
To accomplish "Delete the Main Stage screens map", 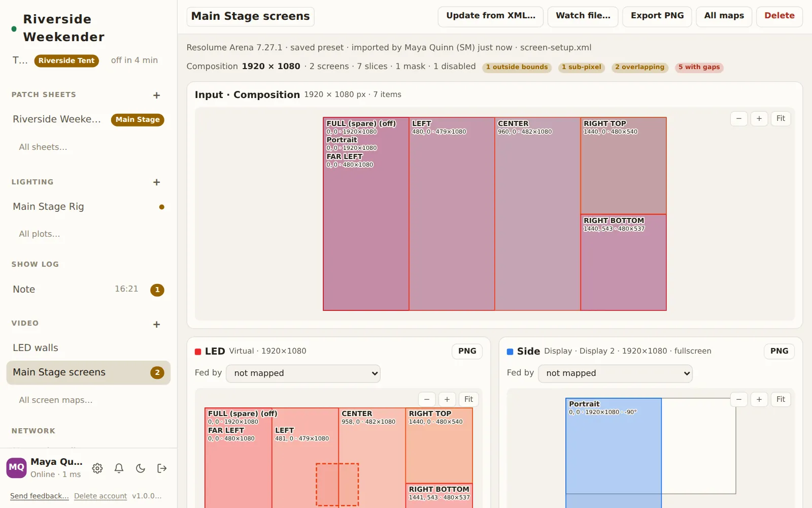I will 780,16.
